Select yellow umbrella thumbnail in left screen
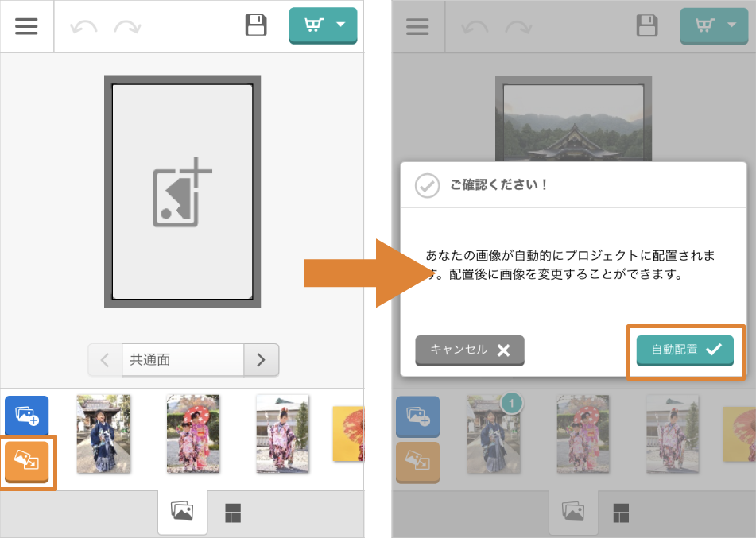This screenshot has height=538, width=756. (349, 434)
